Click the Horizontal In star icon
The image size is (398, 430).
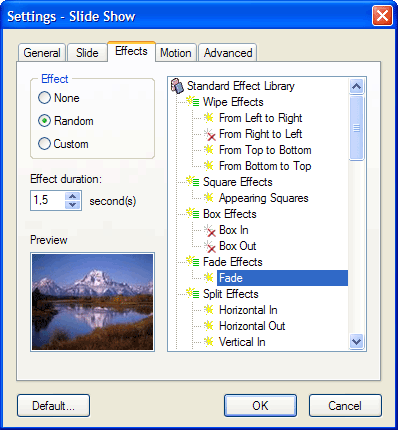(x=209, y=309)
